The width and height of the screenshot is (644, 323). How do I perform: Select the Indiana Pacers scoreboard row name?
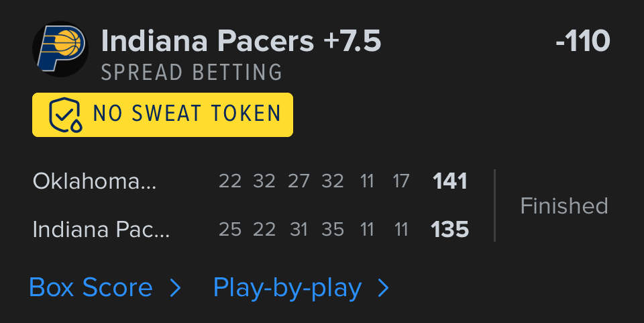tap(101, 230)
